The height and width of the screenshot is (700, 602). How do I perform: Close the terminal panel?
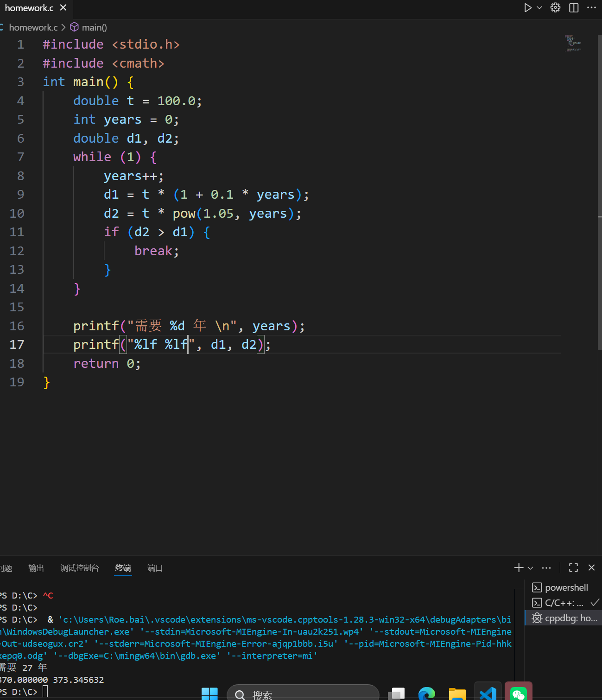point(591,568)
